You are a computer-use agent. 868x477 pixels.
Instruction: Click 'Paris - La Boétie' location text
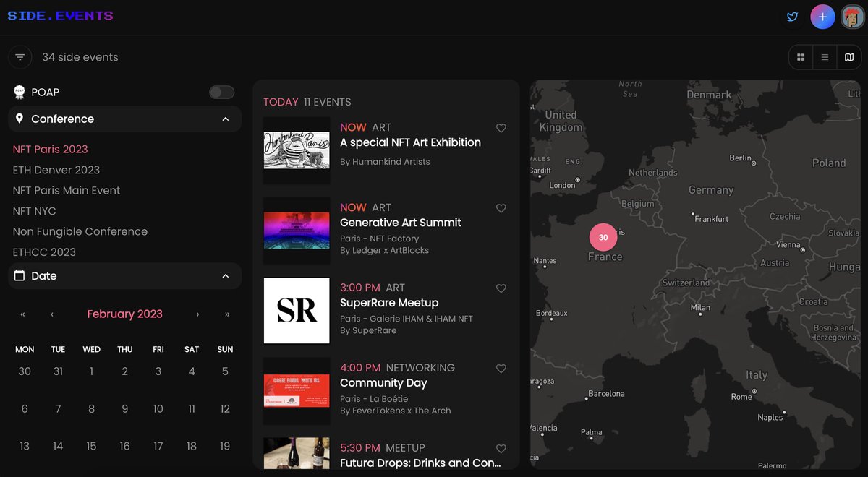point(374,399)
